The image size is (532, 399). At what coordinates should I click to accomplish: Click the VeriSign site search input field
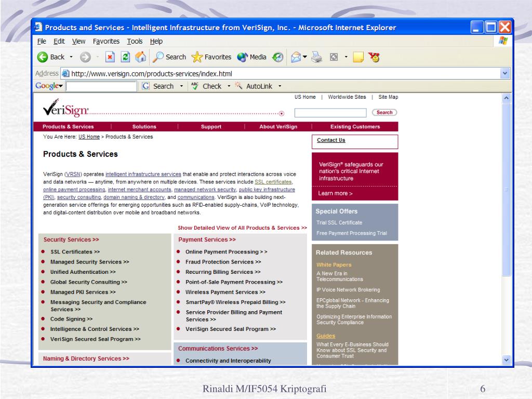(330, 113)
